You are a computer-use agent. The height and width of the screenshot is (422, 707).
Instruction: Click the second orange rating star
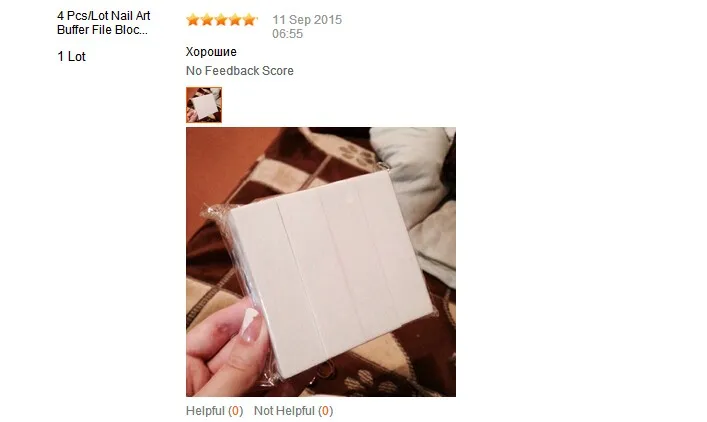coord(207,20)
